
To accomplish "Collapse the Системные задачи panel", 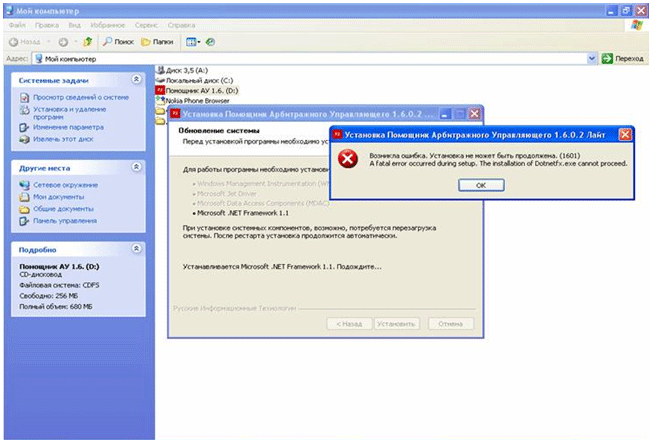I will click(x=136, y=79).
